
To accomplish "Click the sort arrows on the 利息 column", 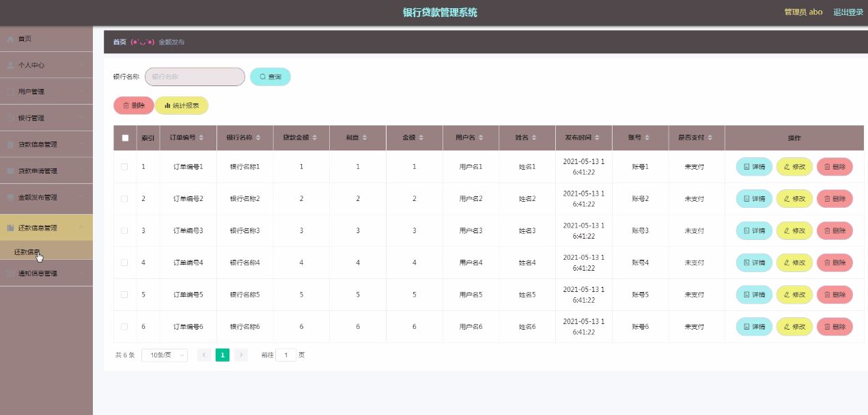I will point(365,138).
